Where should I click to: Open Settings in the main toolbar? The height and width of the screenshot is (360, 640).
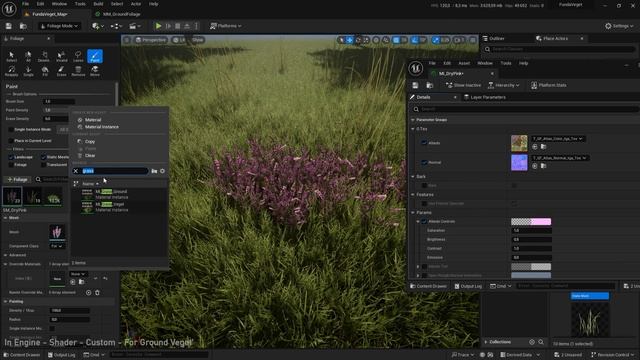tap(619, 26)
